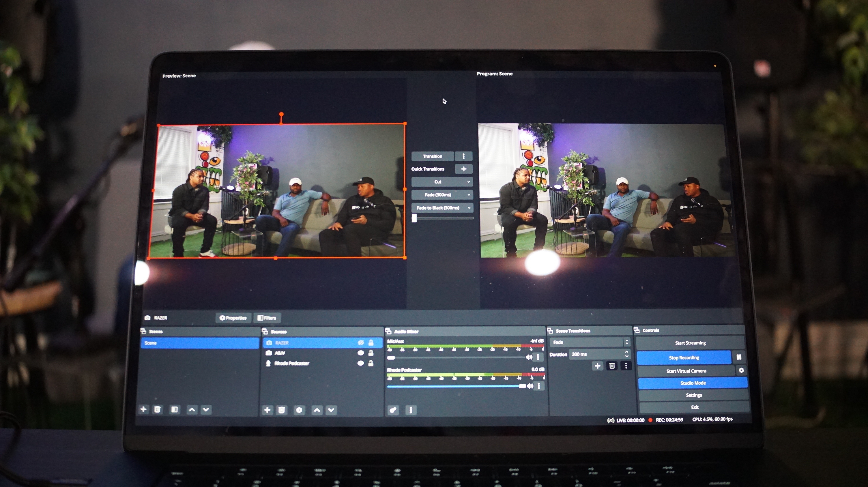The width and height of the screenshot is (868, 487).
Task: Open Properties in the source toolbar
Action: point(233,318)
